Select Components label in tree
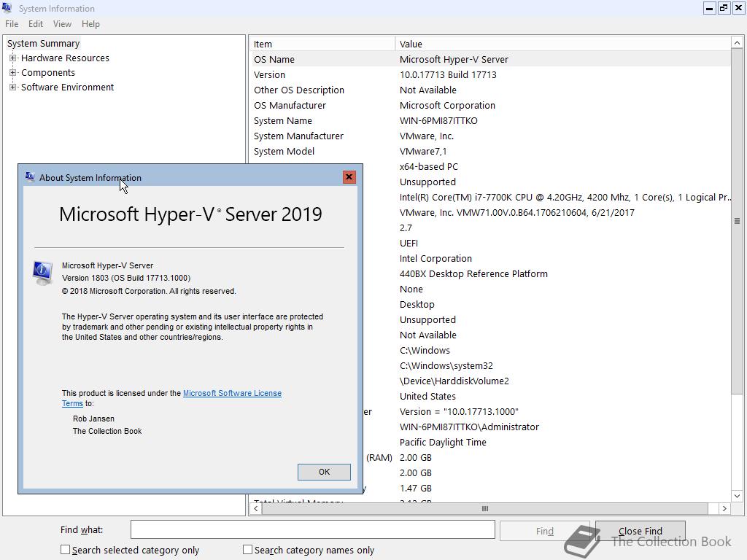The height and width of the screenshot is (560, 747). tap(48, 73)
